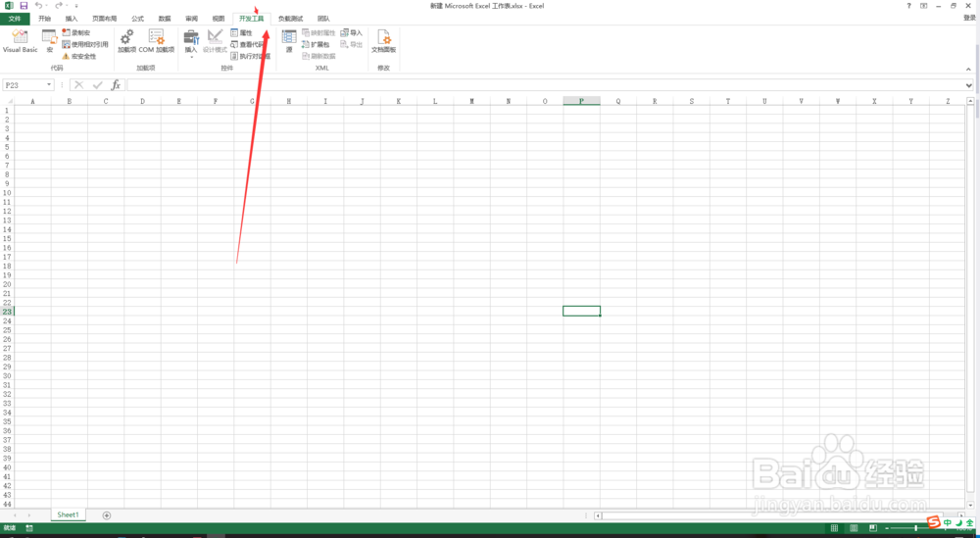
Task: Click XML 导出 export
Action: 351,44
